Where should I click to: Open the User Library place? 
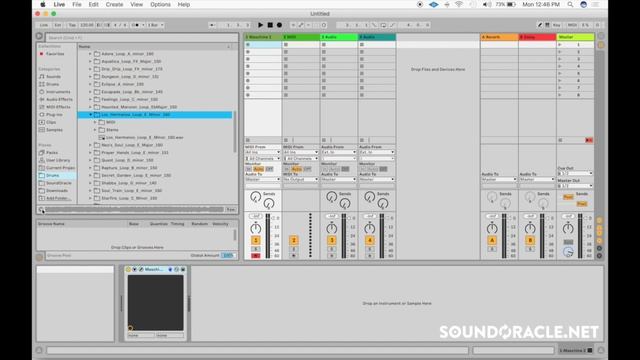pyautogui.click(x=58, y=160)
